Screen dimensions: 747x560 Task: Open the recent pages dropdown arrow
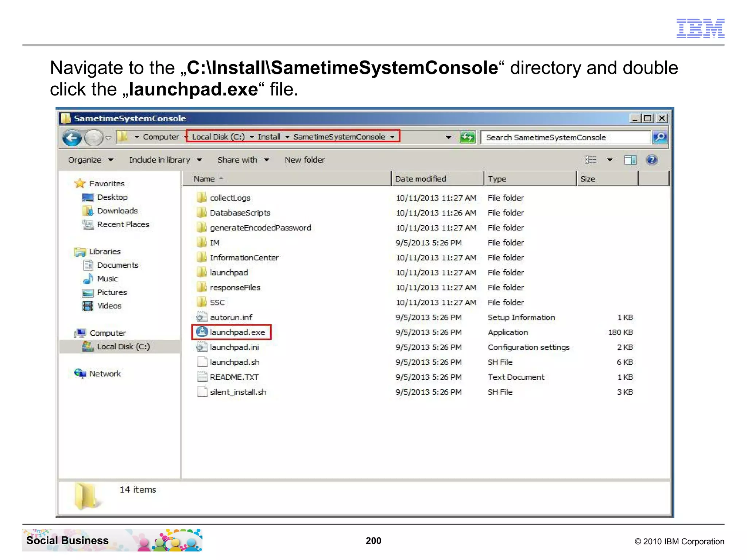coord(108,138)
